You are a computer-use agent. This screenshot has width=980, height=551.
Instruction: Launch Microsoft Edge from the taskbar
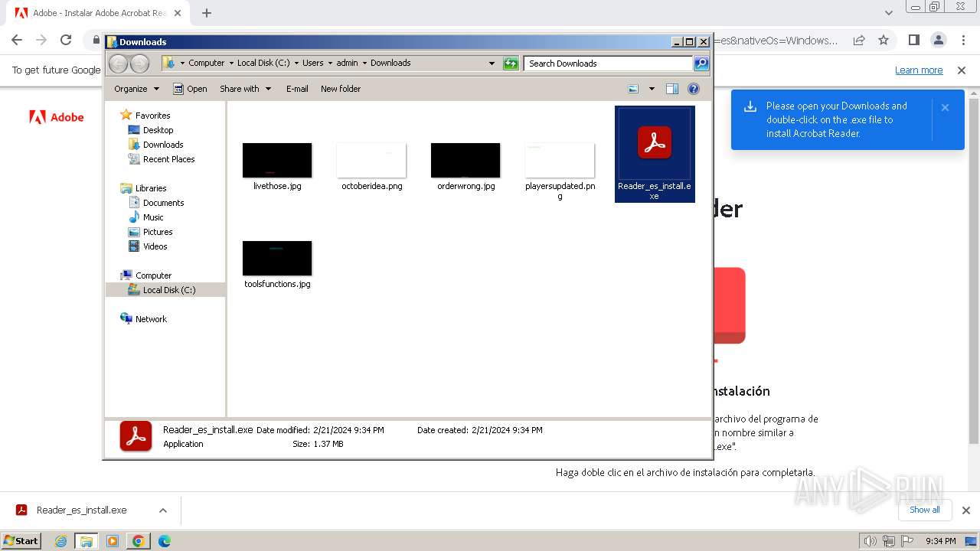(x=164, y=541)
